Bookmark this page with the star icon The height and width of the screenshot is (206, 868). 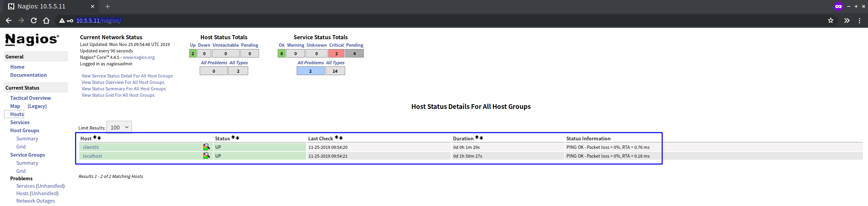click(830, 21)
